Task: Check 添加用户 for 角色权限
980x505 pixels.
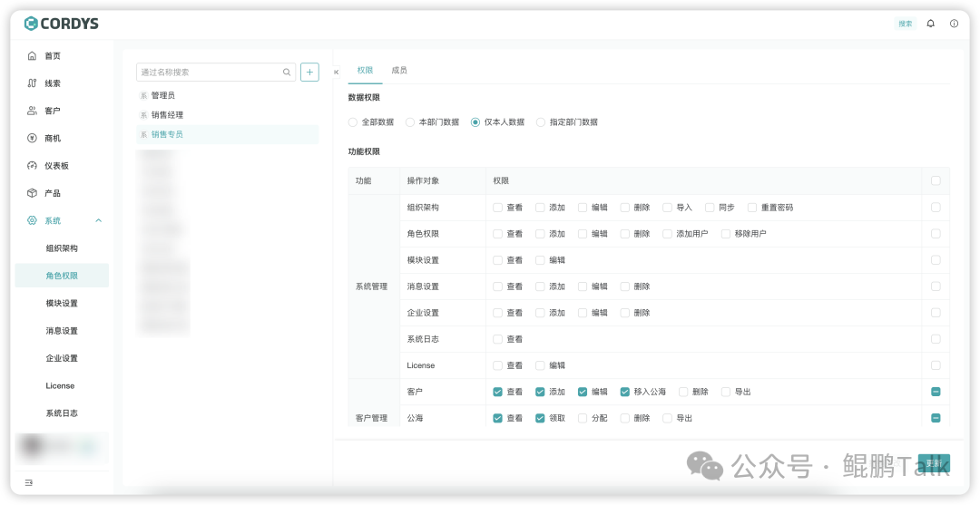Action: click(x=668, y=234)
